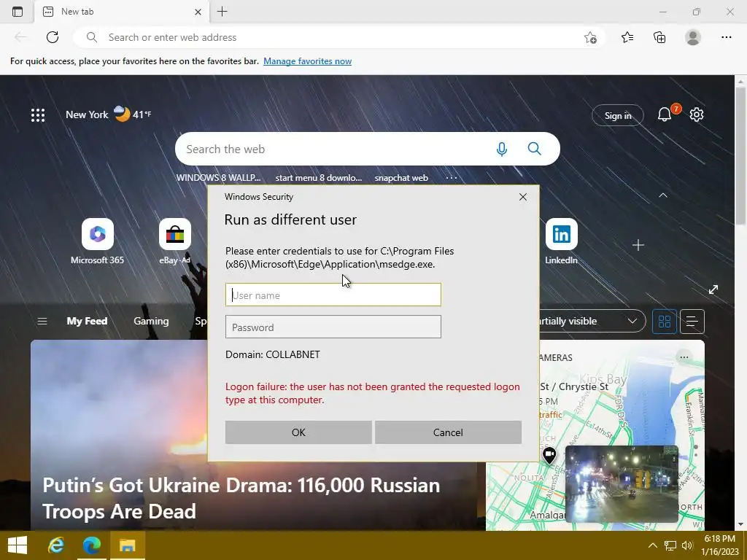Click WINDOWS 8 WALLP... suggested search
747x560 pixels.
[x=218, y=178]
